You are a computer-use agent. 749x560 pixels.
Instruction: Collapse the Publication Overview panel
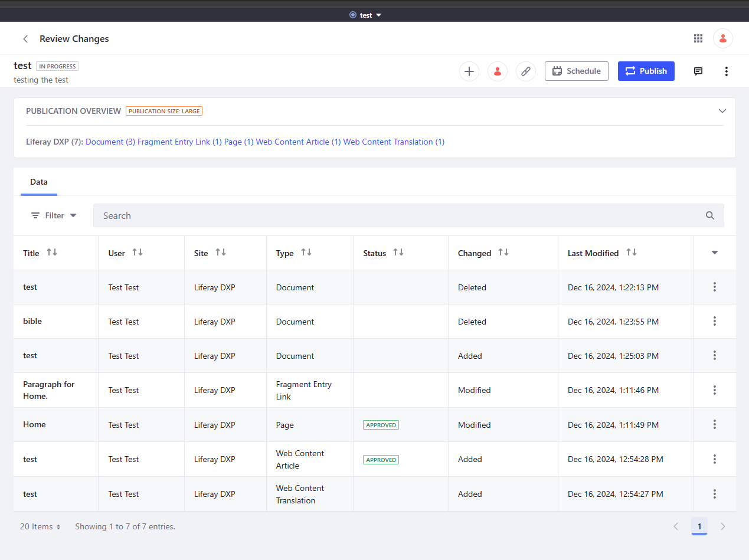pos(722,111)
